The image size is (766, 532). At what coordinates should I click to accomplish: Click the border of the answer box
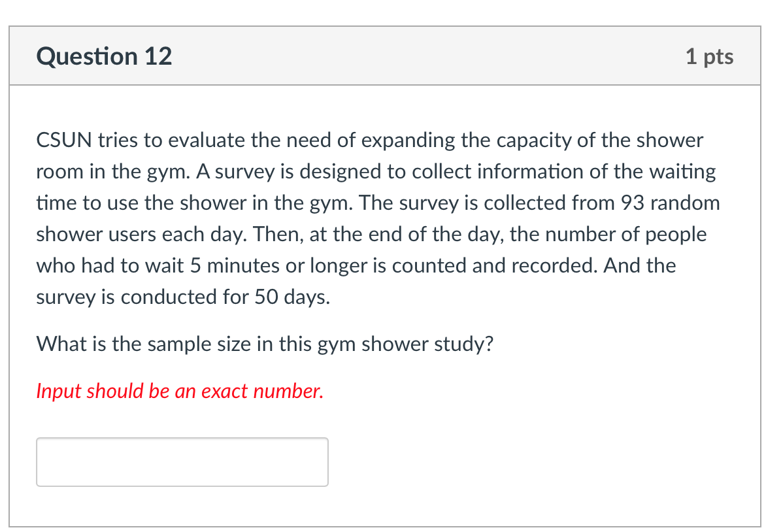pos(182,439)
